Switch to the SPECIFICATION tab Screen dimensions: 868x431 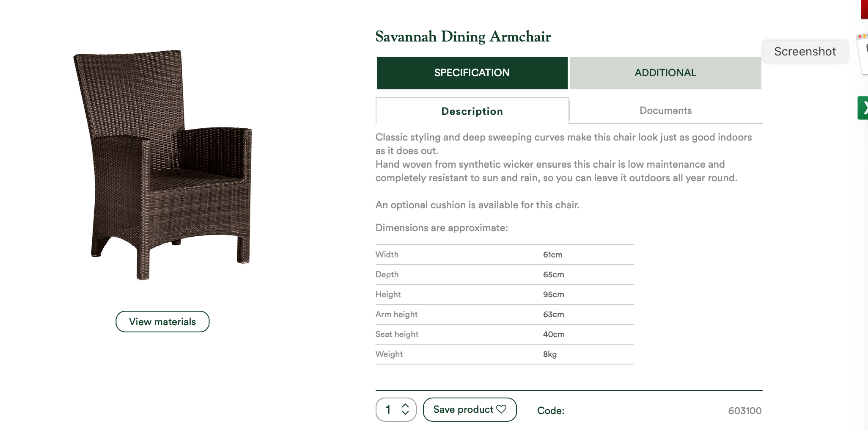tap(472, 73)
